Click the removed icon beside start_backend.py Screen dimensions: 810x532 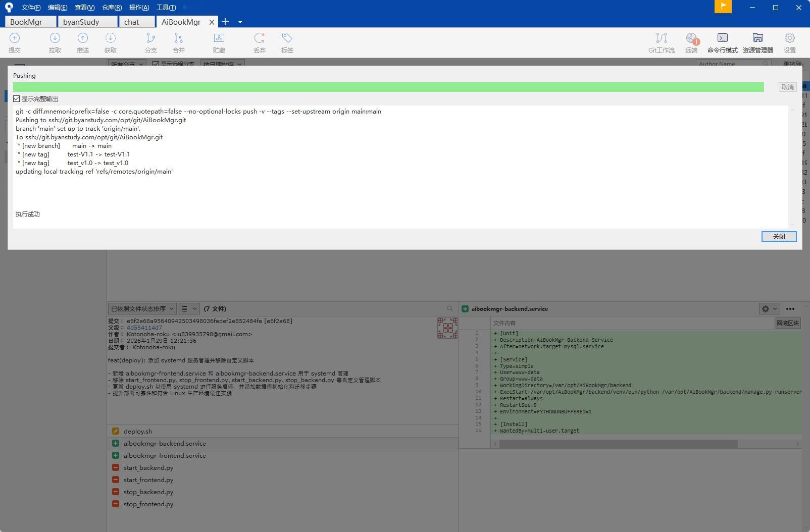[x=116, y=467]
